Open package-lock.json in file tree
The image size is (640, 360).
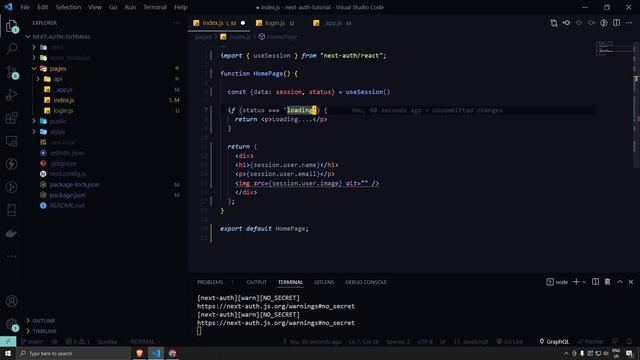(x=74, y=184)
